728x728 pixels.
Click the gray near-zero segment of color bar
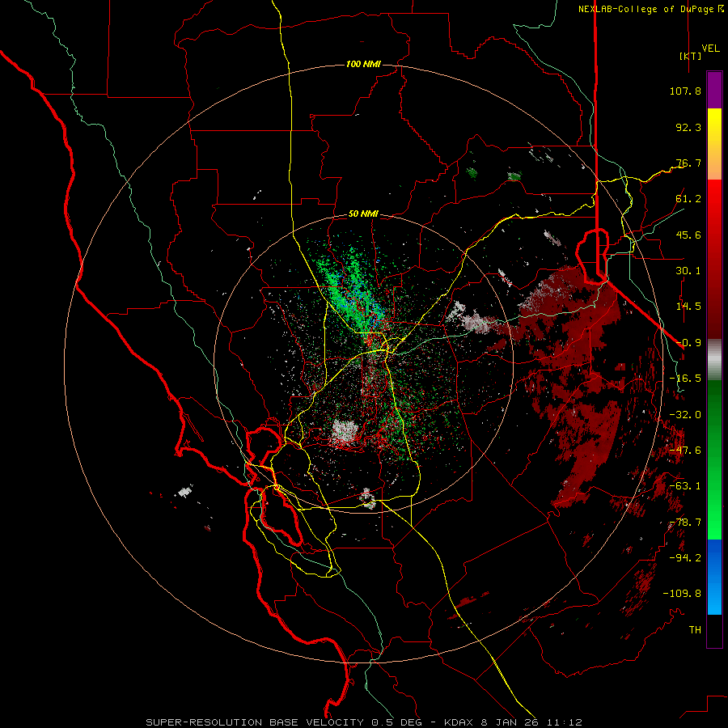(x=714, y=359)
